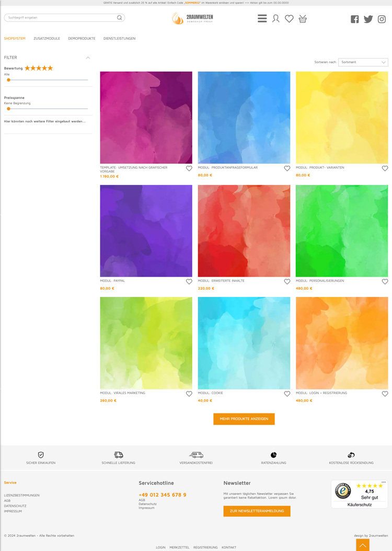This screenshot has height=551, width=392.
Task: Open the purple PayPal module image
Action: (146, 231)
